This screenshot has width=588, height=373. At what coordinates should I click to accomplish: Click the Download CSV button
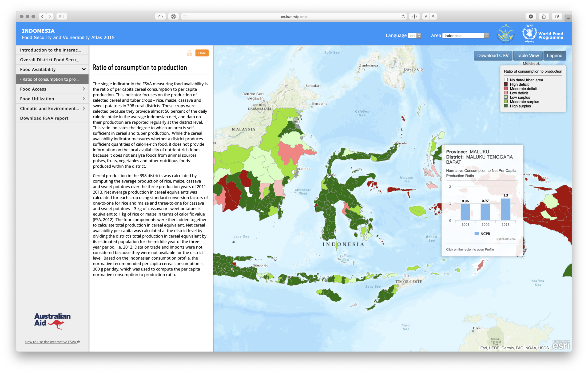pos(493,56)
